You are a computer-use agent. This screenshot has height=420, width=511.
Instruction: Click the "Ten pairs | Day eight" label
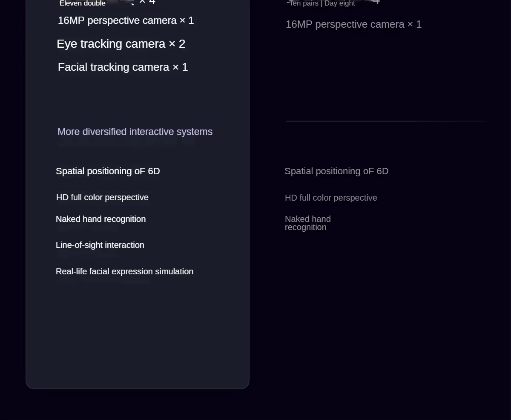click(322, 3)
